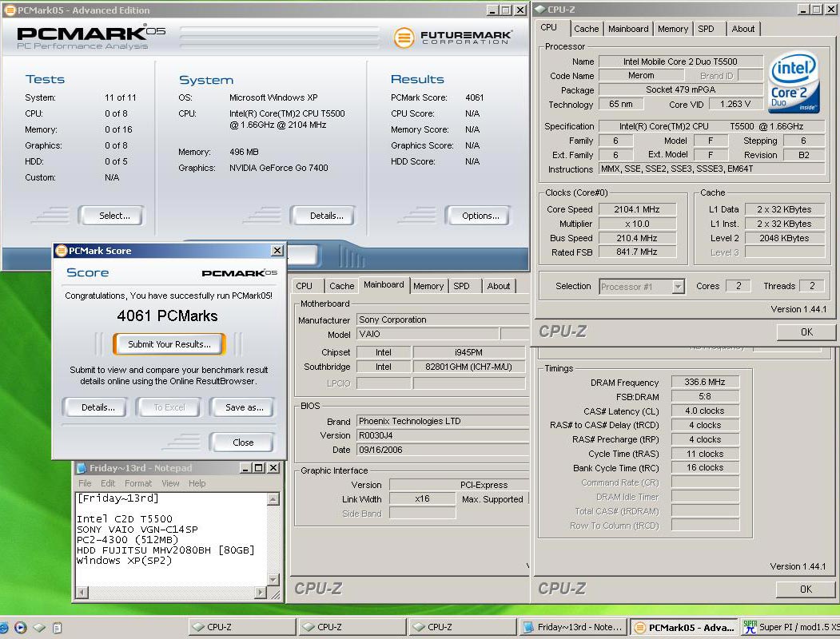Viewport: 840px width, 639px height.
Task: Click the 4061 PCMarks score text
Action: point(167,316)
